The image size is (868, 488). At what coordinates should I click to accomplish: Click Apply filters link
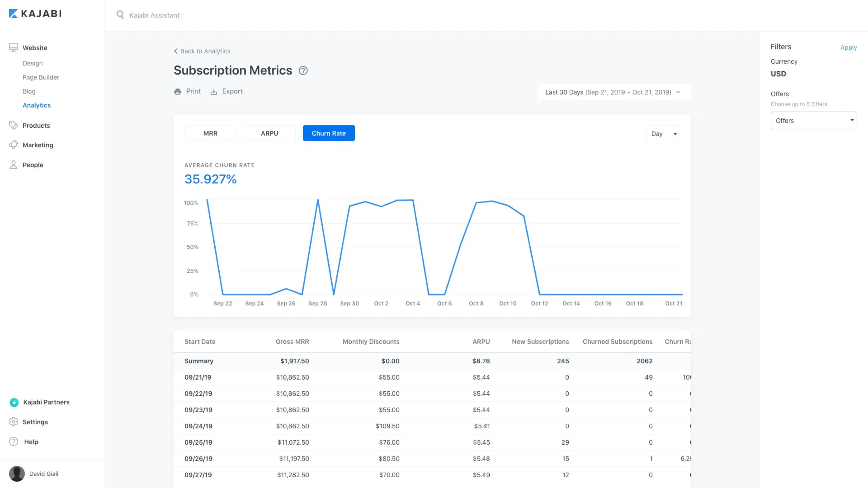[848, 47]
